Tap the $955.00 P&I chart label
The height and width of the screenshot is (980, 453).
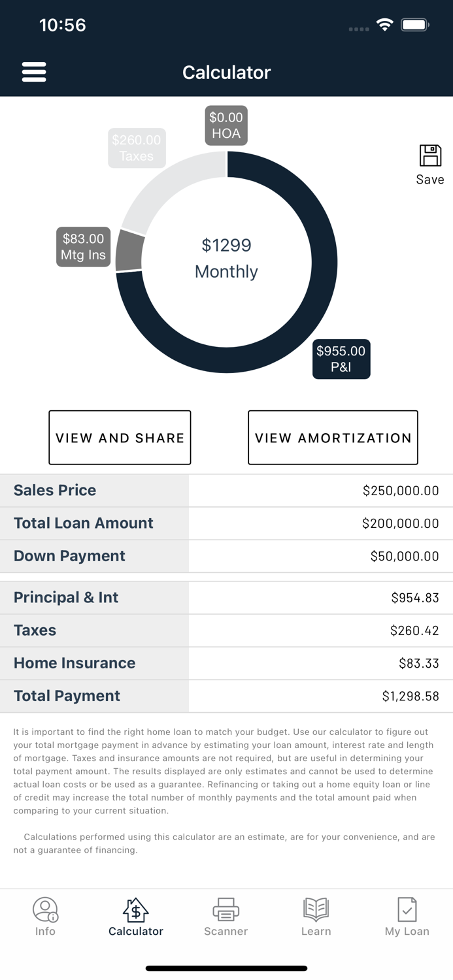pyautogui.click(x=341, y=359)
